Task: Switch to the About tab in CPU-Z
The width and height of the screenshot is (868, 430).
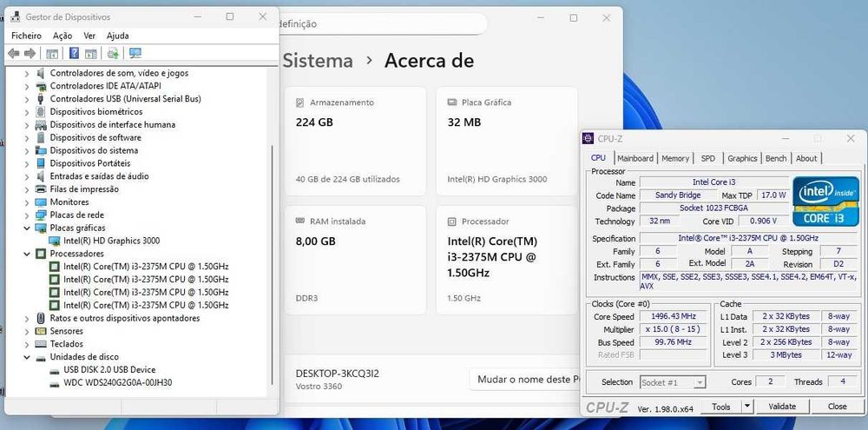Action: pos(806,158)
